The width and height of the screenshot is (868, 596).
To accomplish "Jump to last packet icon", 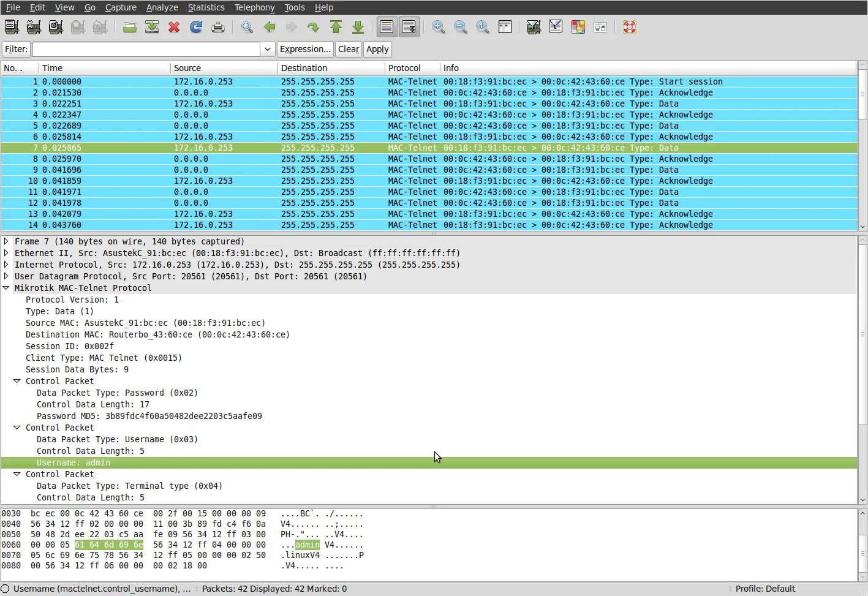I will 358,27.
